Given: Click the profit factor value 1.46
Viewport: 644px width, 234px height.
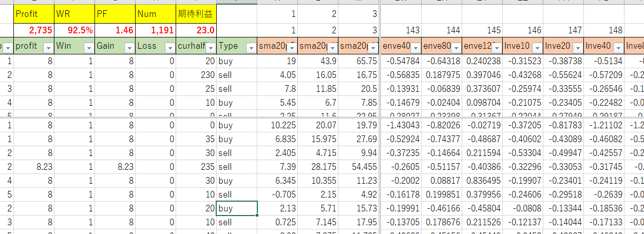Looking at the screenshot, I should click(115, 30).
